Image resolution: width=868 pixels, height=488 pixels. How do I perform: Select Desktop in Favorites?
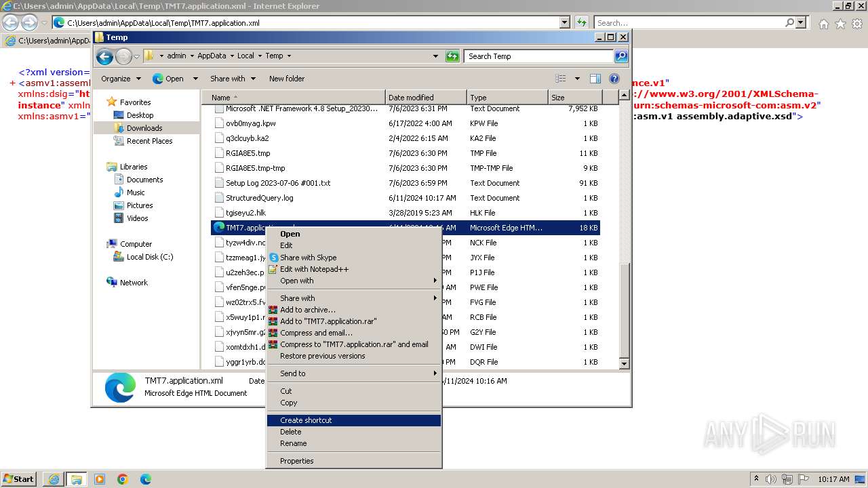pyautogui.click(x=140, y=115)
